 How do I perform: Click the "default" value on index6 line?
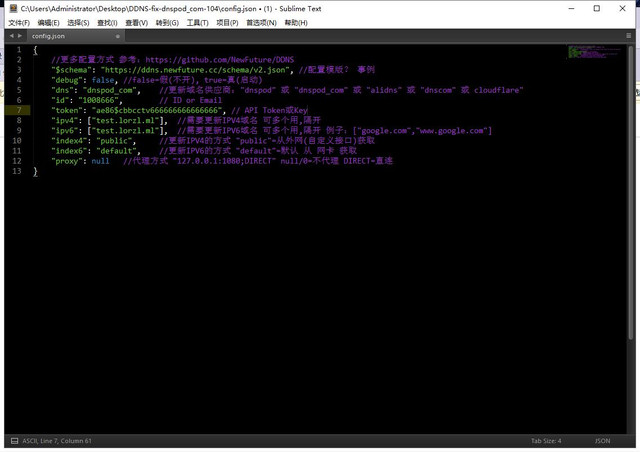[117, 151]
